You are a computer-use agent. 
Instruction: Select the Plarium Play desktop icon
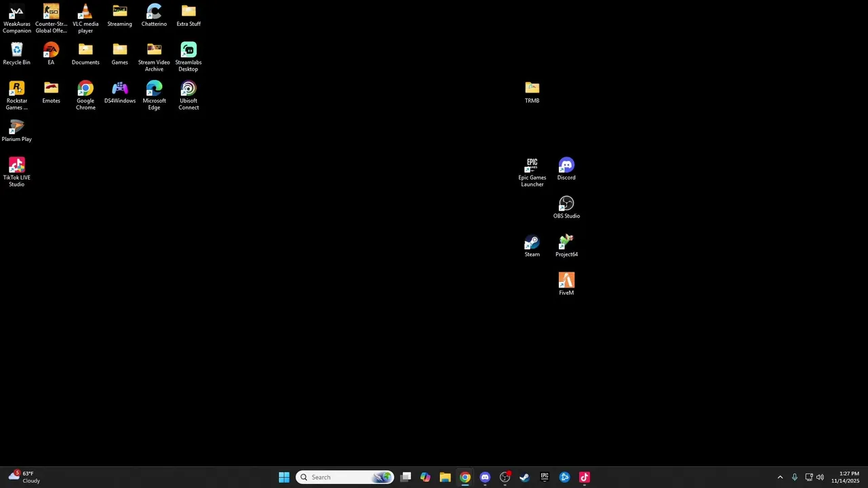pos(16,131)
